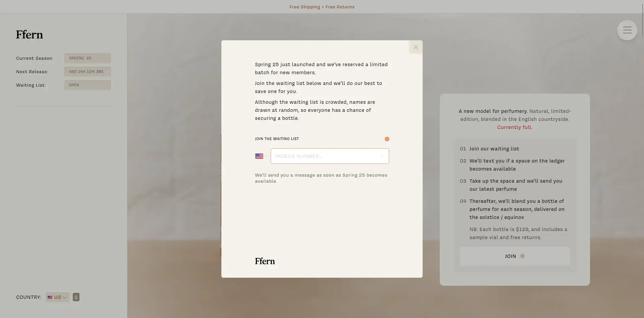The width and height of the screenshot is (644, 318).
Task: Click the 'Waiting List:' label
Action: [x=31, y=85]
